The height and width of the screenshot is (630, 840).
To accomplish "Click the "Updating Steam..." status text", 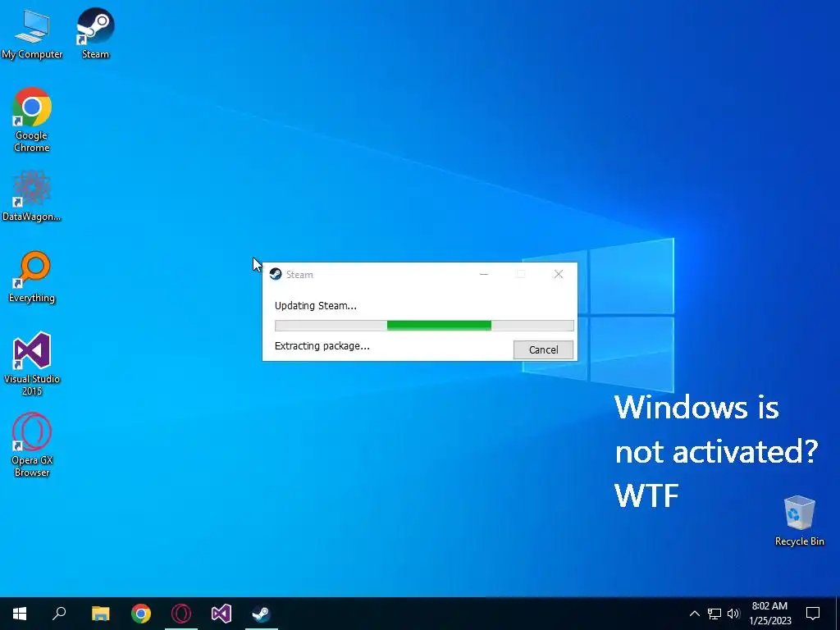I will pyautogui.click(x=316, y=306).
